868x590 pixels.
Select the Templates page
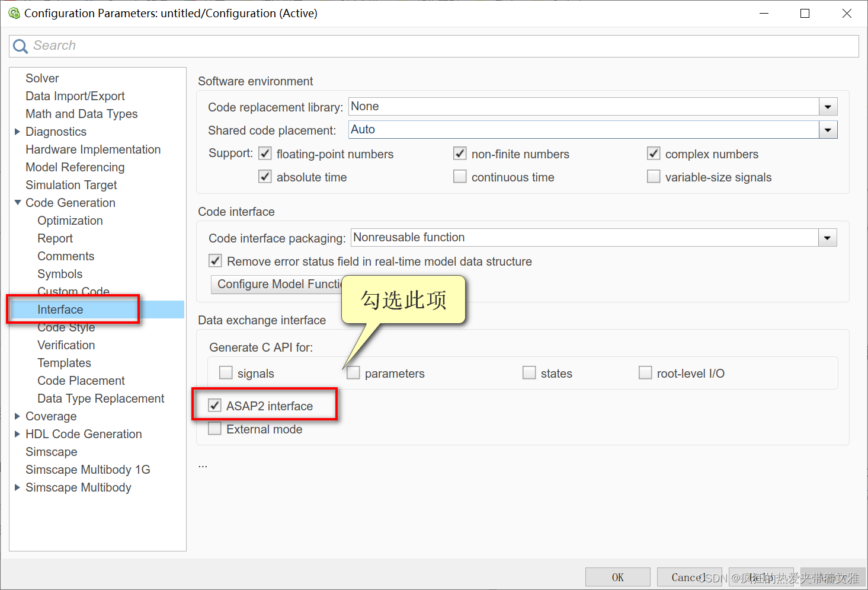point(64,362)
